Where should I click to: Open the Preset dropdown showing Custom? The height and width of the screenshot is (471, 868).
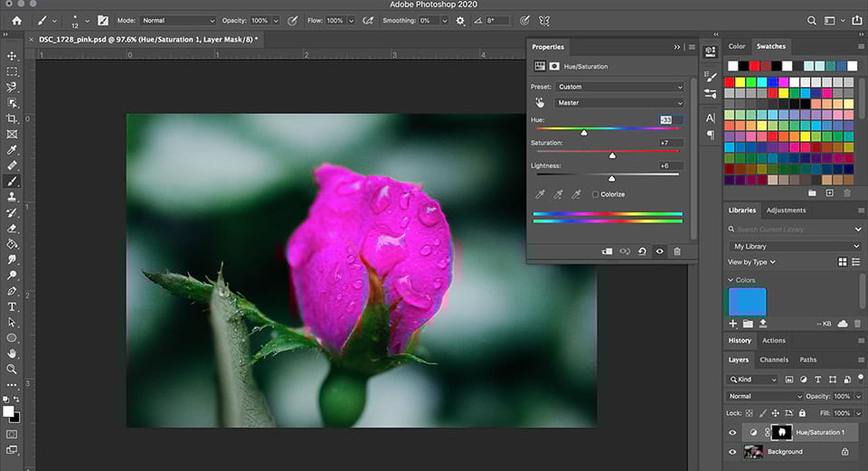pyautogui.click(x=620, y=87)
